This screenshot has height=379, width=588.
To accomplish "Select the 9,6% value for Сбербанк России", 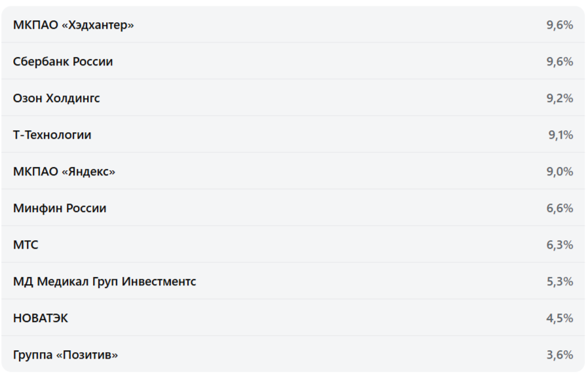I will click(x=560, y=62).
